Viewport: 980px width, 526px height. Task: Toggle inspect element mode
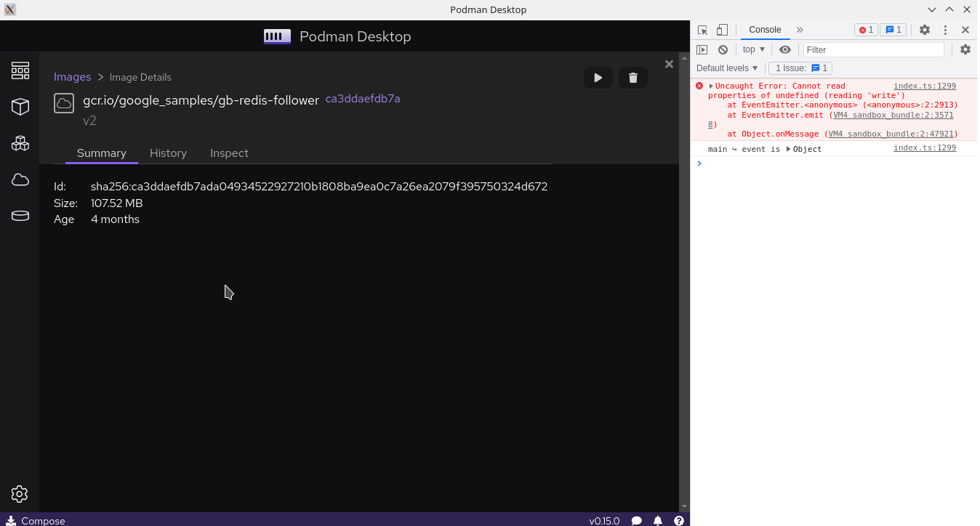[702, 29]
